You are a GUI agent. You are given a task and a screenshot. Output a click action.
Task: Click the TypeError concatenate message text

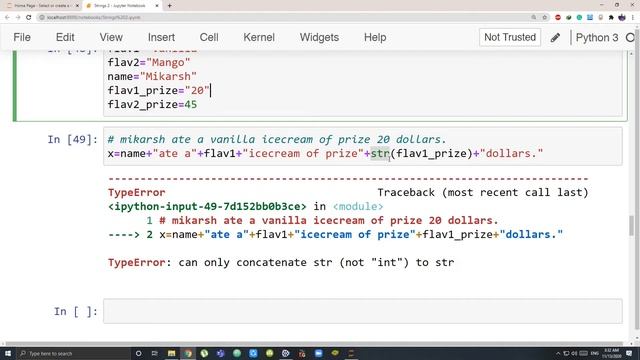click(x=281, y=262)
